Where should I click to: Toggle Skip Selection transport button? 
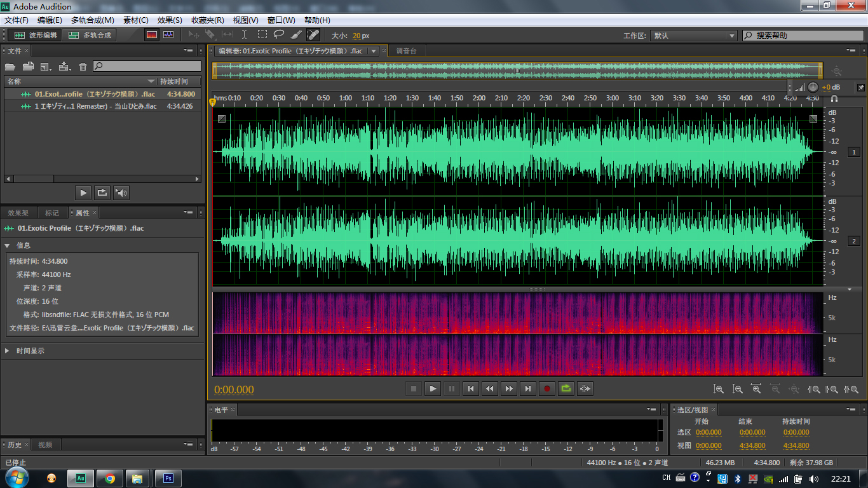pyautogui.click(x=585, y=388)
